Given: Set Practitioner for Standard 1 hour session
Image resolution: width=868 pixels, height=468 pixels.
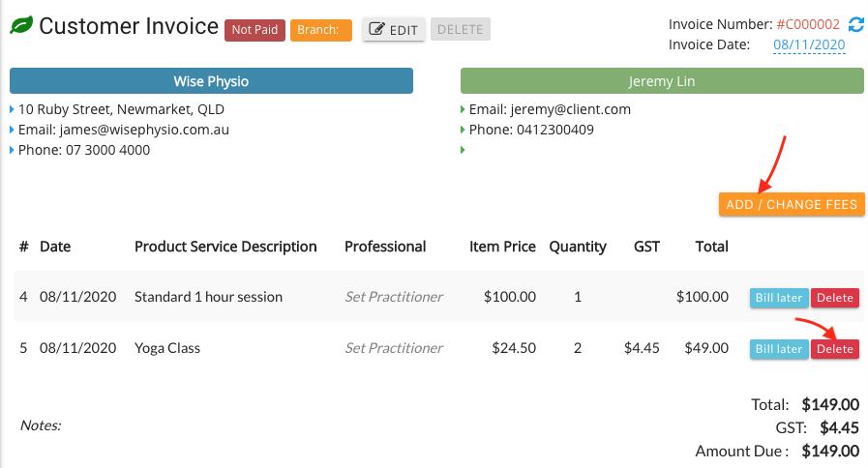Looking at the screenshot, I should point(394,297).
